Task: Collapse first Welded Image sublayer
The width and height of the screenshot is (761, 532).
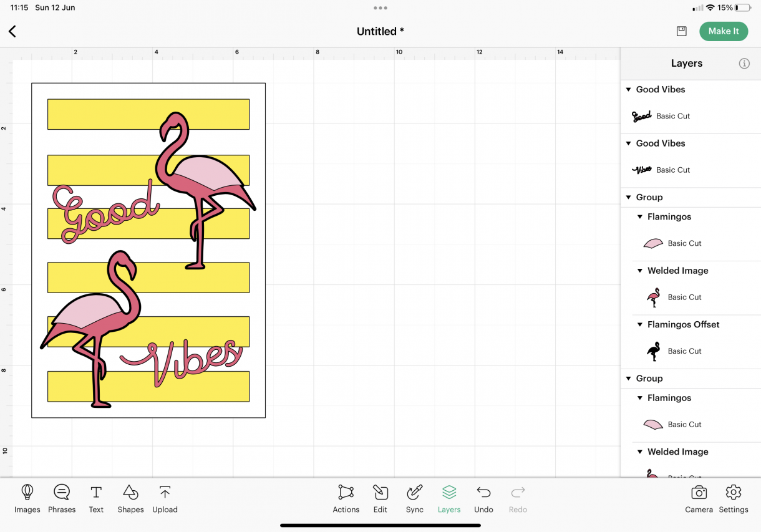Action: pos(639,271)
